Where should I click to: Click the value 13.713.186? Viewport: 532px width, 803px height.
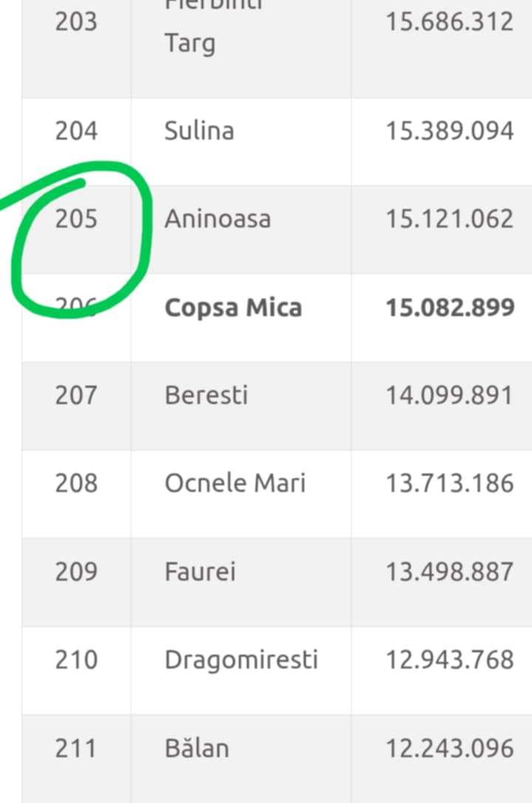tap(449, 483)
